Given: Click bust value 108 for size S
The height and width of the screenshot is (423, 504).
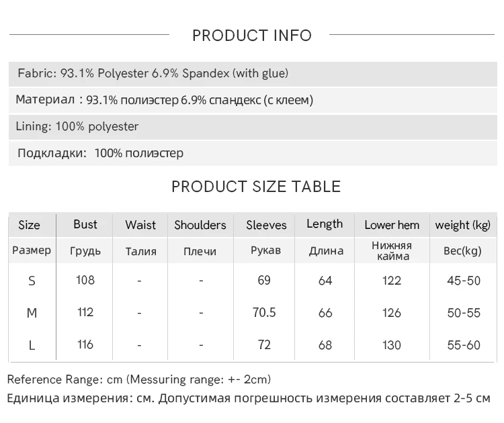Looking at the screenshot, I should (x=85, y=280).
